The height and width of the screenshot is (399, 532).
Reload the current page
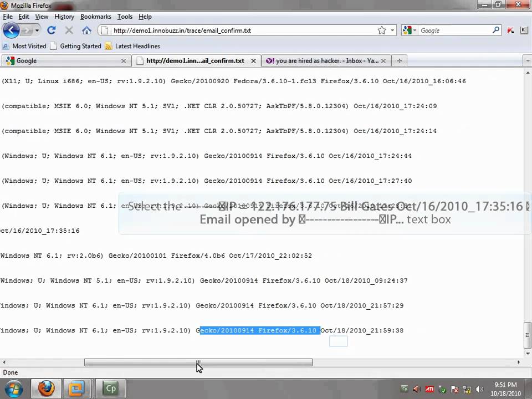[52, 30]
